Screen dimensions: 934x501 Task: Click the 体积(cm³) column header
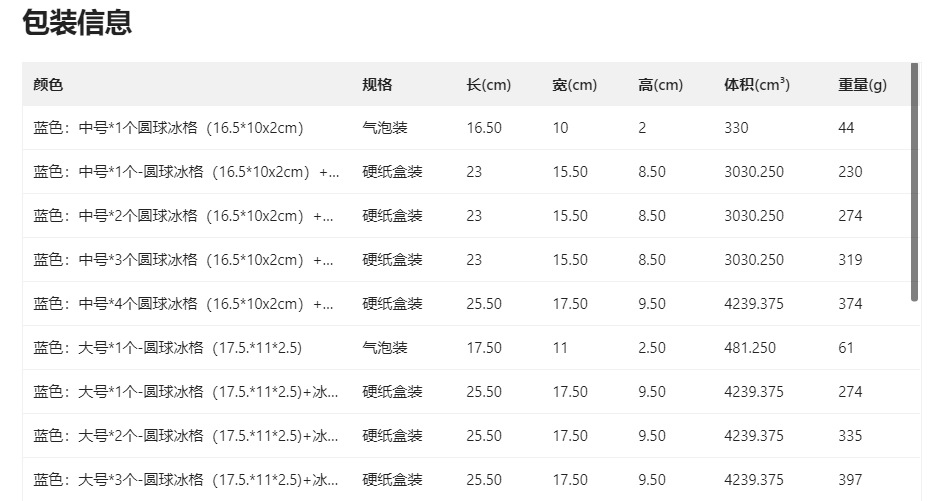click(757, 85)
